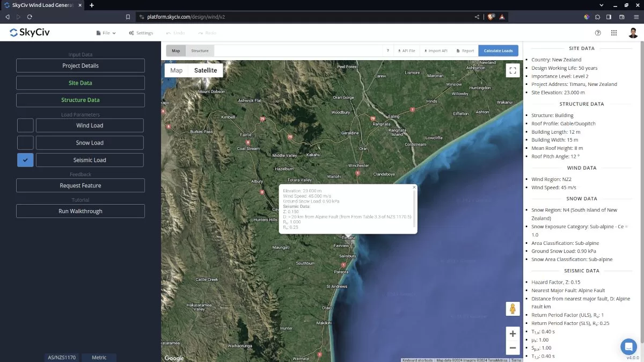
Task: Switch to the Structure tab
Action: pyautogui.click(x=200, y=51)
